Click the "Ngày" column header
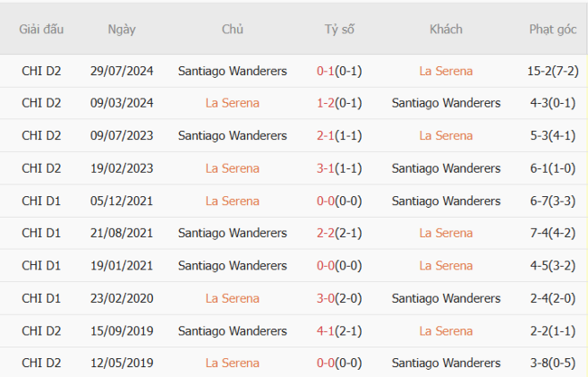 [121, 29]
